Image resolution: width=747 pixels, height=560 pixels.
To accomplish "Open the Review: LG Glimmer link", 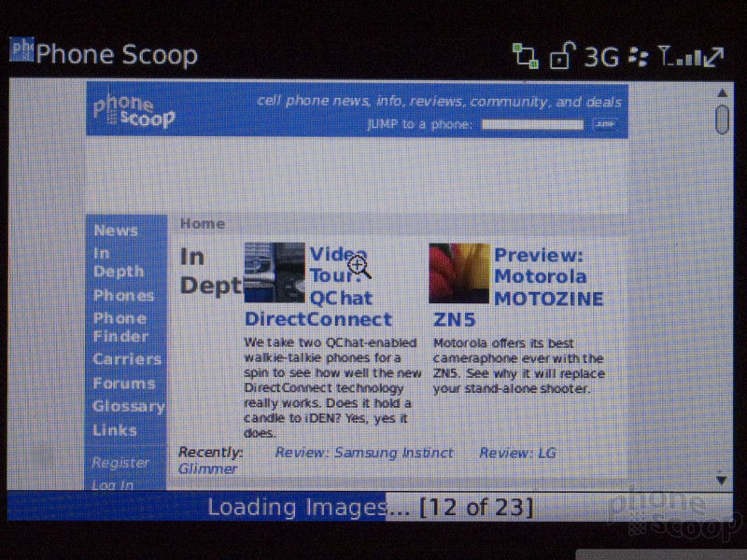I will (517, 453).
